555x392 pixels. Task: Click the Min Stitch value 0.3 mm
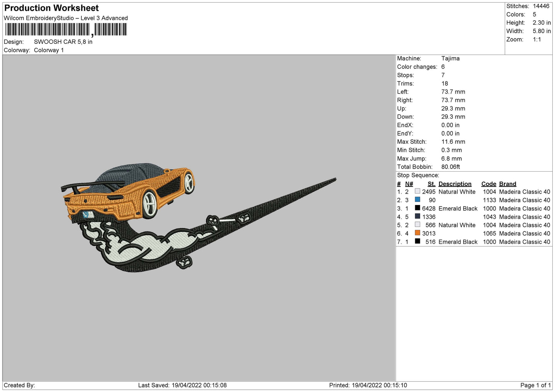pos(452,150)
